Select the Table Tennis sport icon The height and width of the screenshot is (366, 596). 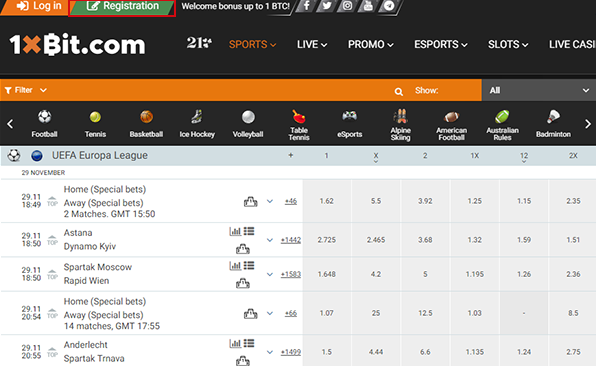click(299, 116)
